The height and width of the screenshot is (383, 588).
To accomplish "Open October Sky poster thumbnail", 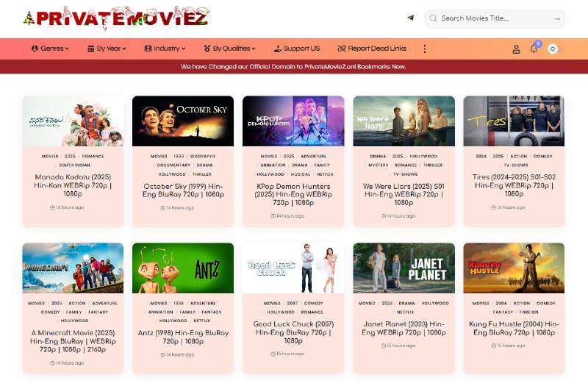I will click(x=183, y=121).
